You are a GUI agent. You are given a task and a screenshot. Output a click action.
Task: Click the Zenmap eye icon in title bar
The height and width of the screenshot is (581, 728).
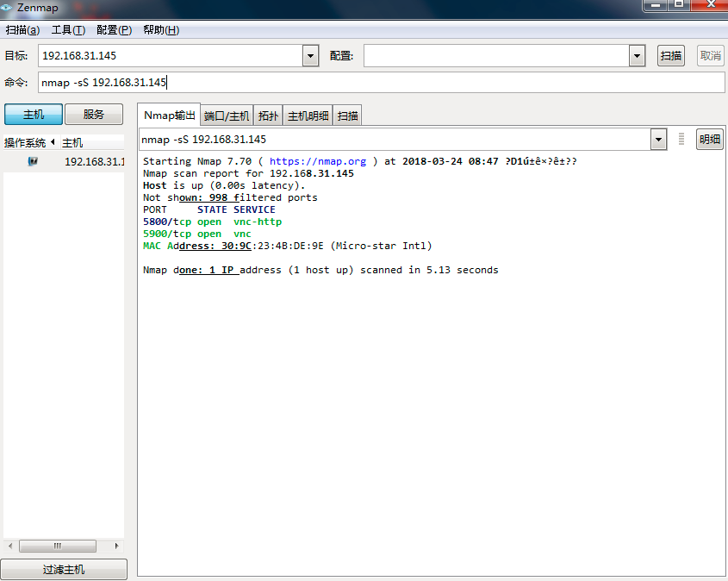click(x=6, y=8)
